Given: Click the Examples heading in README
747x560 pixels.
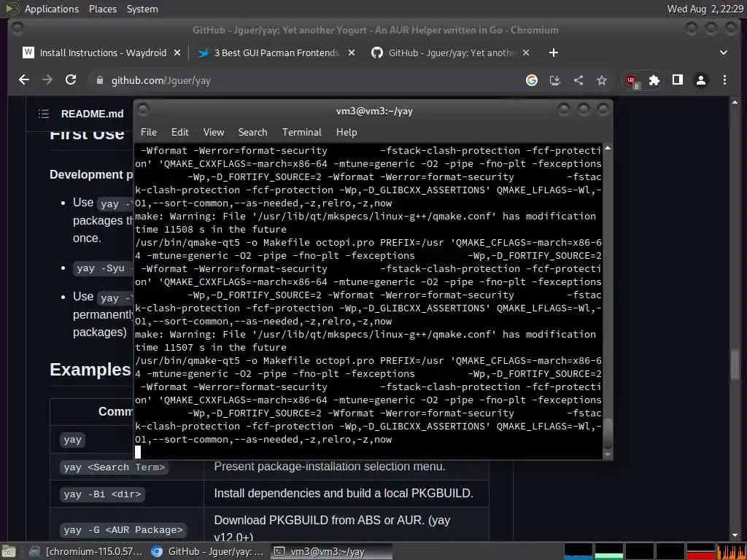Looking at the screenshot, I should tap(90, 370).
